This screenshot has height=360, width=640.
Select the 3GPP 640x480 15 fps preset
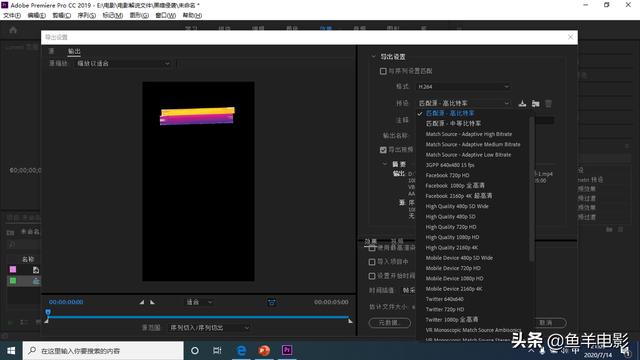click(x=450, y=165)
